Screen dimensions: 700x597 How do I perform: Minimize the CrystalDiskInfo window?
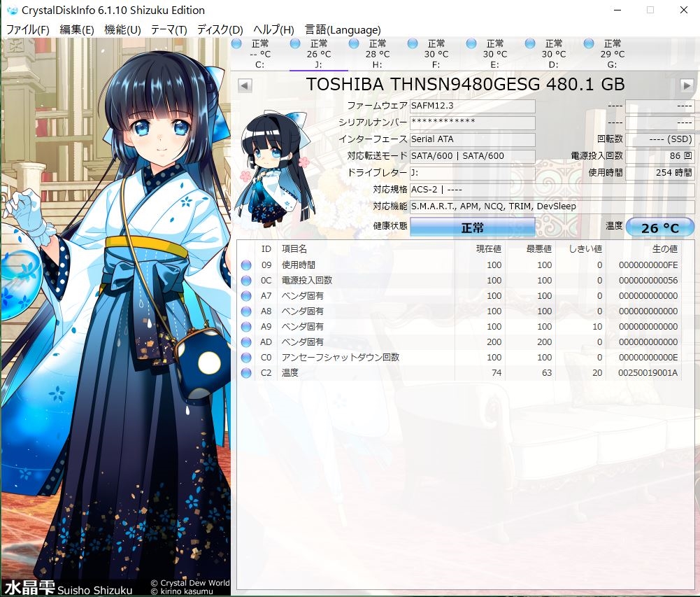[x=617, y=10]
